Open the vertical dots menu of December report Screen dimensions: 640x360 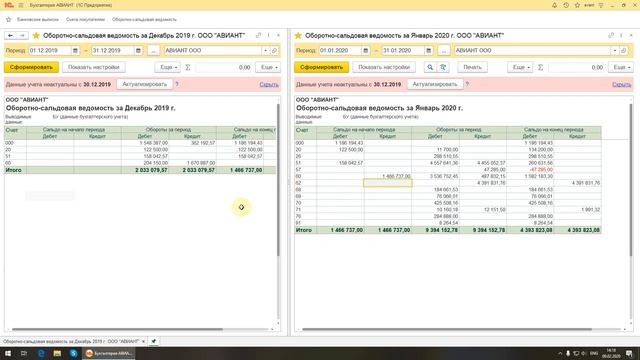[269, 36]
